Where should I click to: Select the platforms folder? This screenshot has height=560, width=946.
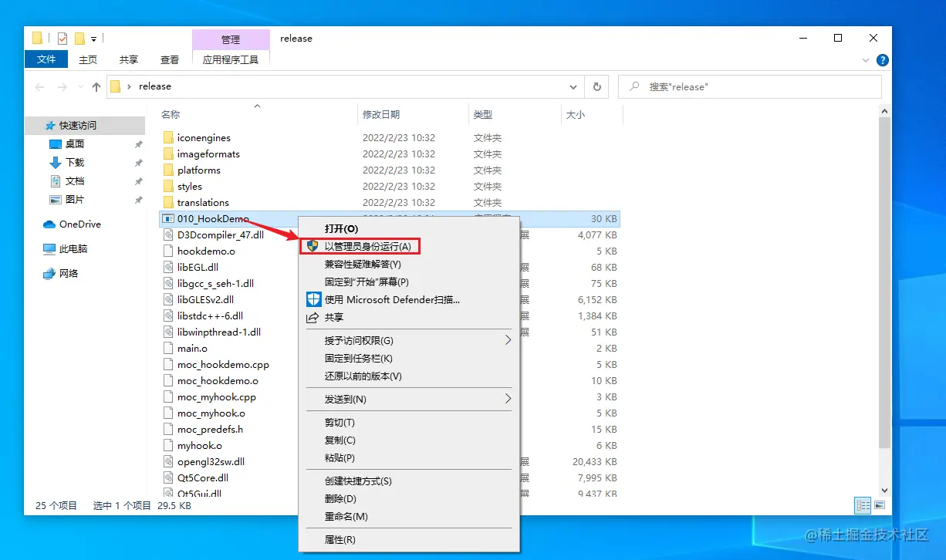tap(199, 170)
